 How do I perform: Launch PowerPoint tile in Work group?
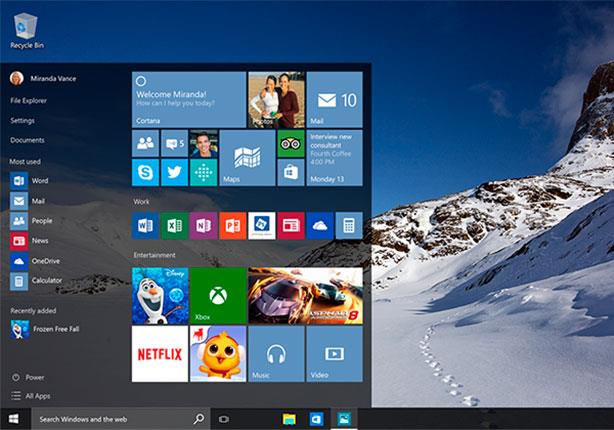(233, 226)
